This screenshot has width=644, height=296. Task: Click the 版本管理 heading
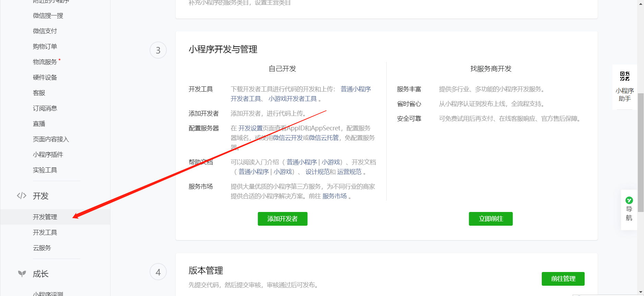coord(206,271)
